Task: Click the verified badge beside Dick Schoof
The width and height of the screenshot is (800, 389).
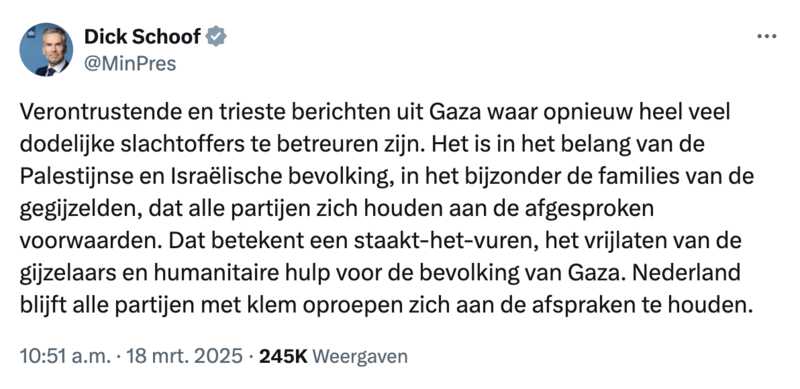Action: (216, 37)
